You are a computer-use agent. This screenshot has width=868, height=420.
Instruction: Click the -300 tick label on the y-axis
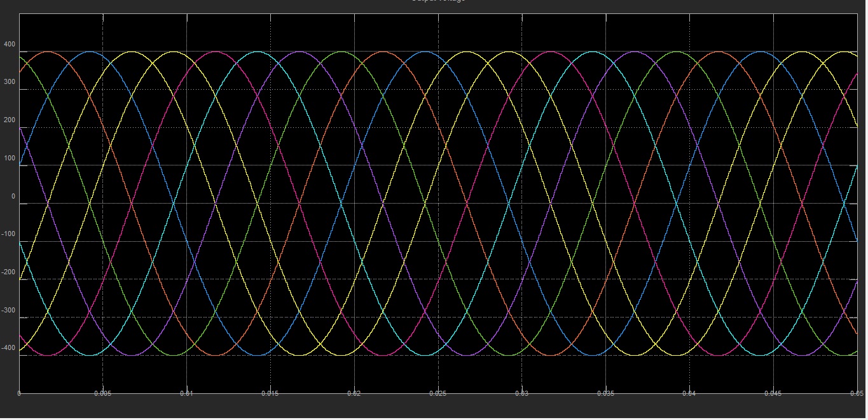[8, 311]
